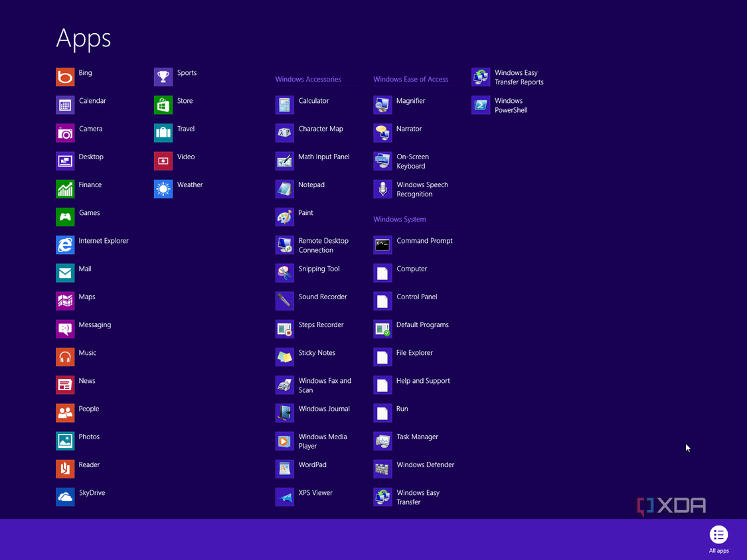747x560 pixels.
Task: Launch the Video app icon
Action: 163,161
